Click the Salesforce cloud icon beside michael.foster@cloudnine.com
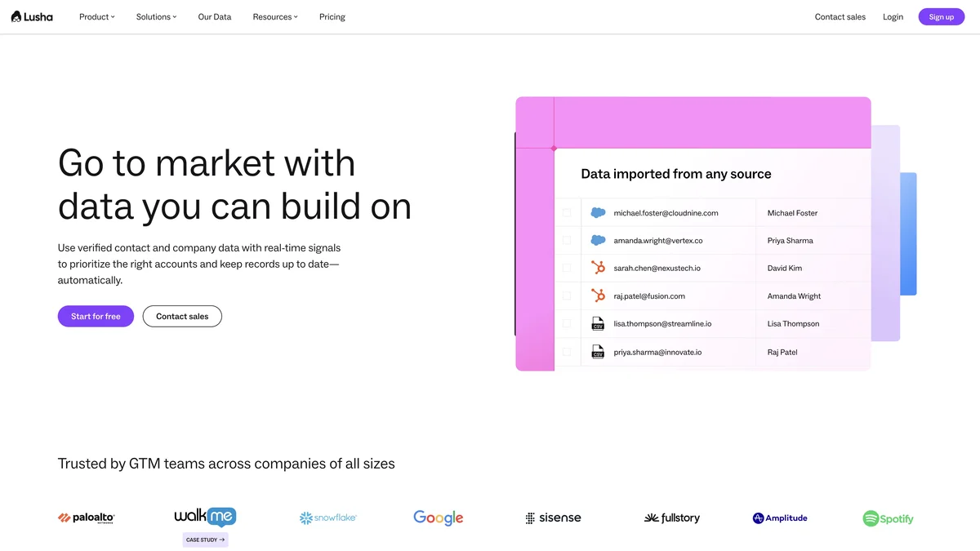This screenshot has width=980, height=551. coord(598,213)
